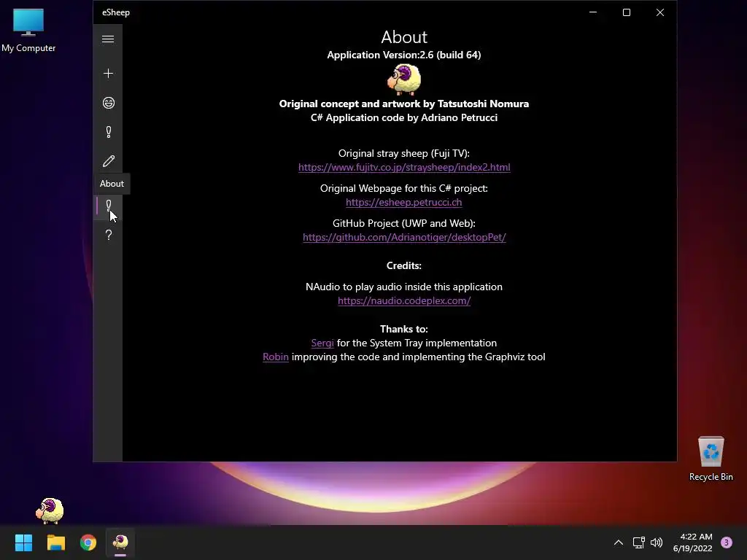The image size is (747, 560).
Task: Open the GitHub desktopPet project link
Action: 404,237
